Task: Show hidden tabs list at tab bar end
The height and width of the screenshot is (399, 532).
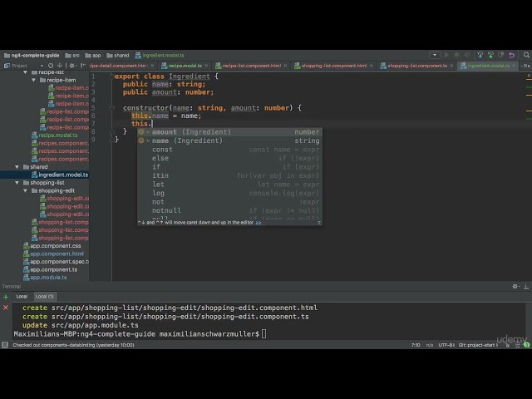Action: (525, 66)
